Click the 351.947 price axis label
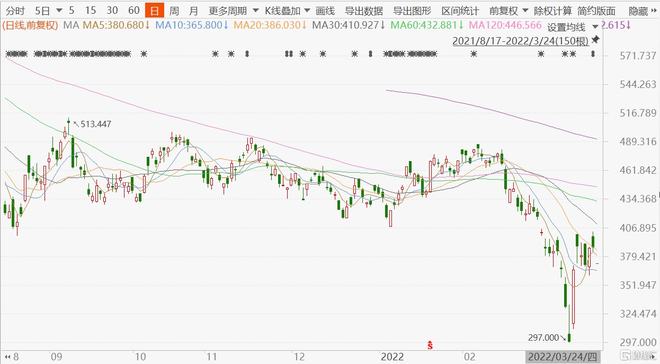Viewport: 660px width, 364px height. tap(638, 285)
